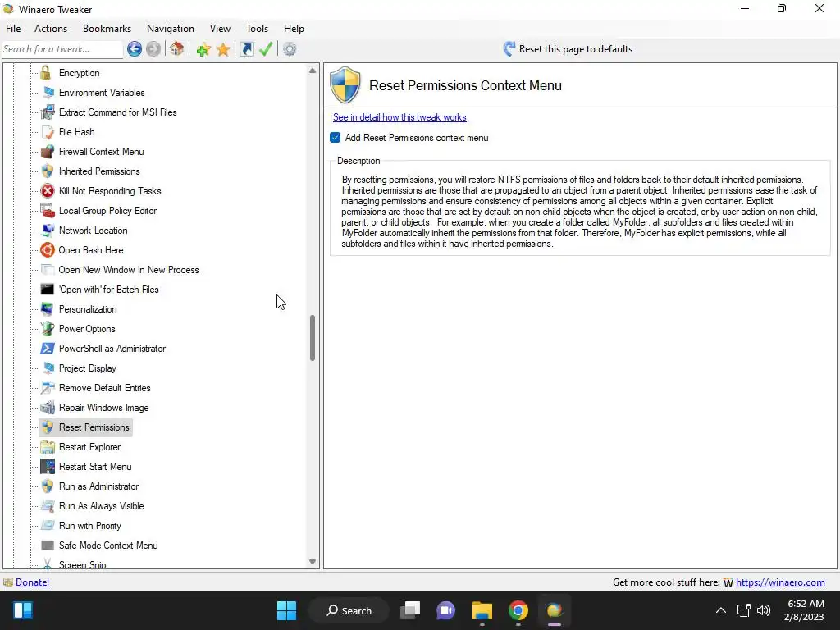Open settings via gear toolbar icon
840x630 pixels.
click(x=290, y=49)
